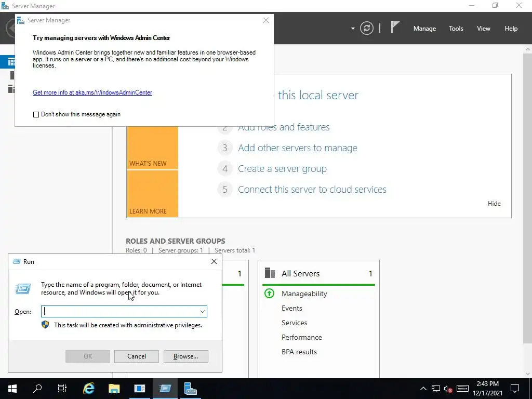The image size is (532, 399).
Task: Click the All Servers group icon
Action: [x=270, y=273]
